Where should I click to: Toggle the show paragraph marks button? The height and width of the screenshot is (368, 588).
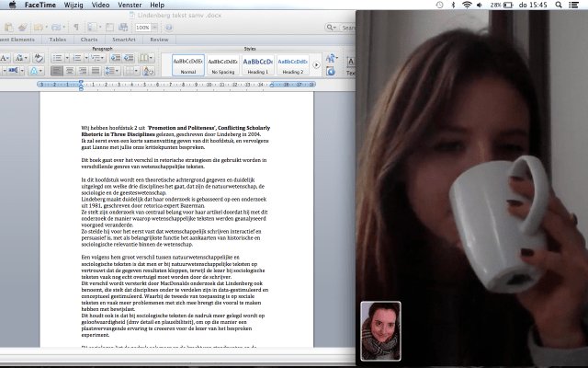coord(75,28)
